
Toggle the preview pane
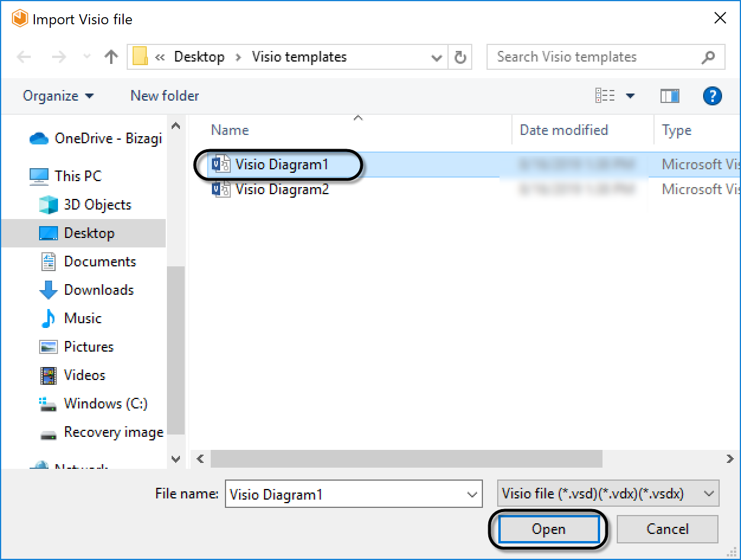[x=669, y=95]
